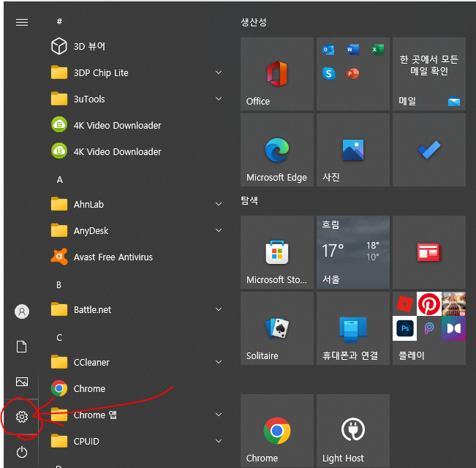The height and width of the screenshot is (468, 476).
Task: Open Skype icon in Office apps tile
Action: [x=328, y=73]
